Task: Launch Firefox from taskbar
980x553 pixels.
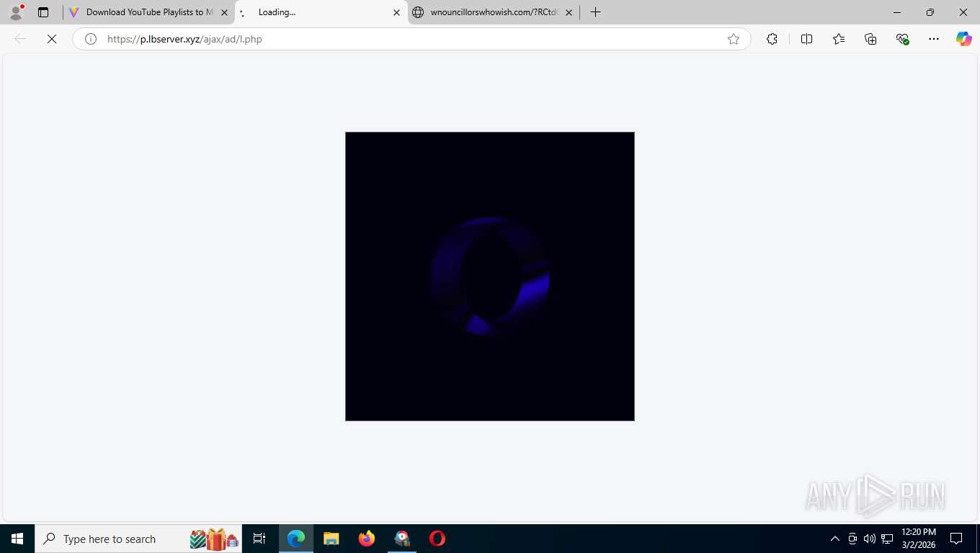Action: click(x=367, y=539)
